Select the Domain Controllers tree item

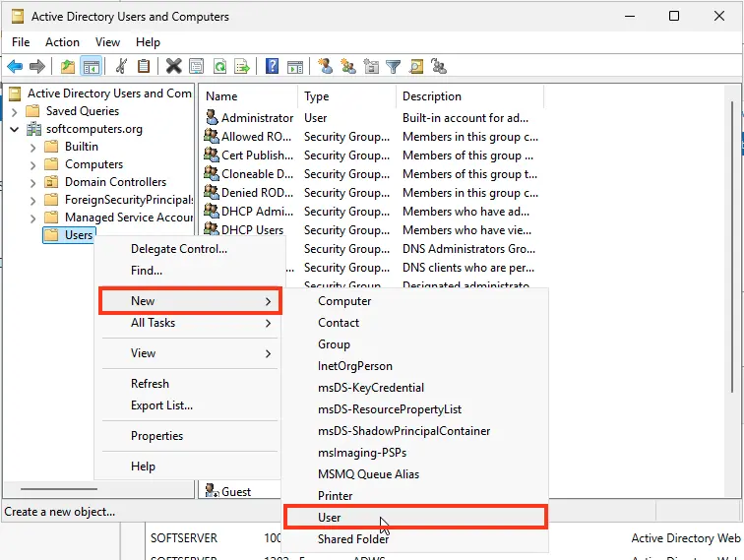click(114, 182)
